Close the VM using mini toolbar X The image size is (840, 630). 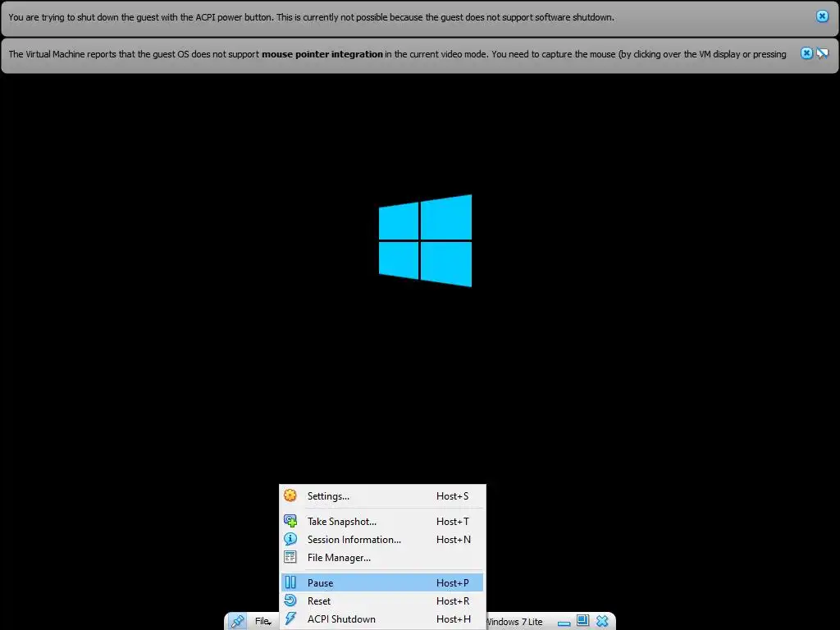pos(602,621)
